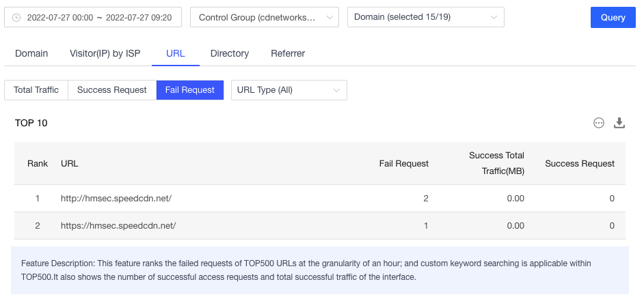The width and height of the screenshot is (644, 301).
Task: Switch to Success Request view
Action: (x=112, y=90)
